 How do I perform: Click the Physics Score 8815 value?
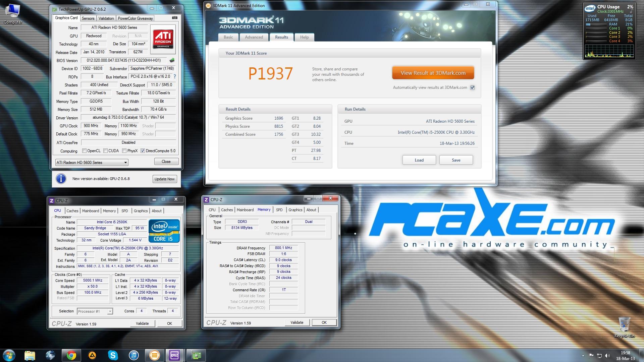pyautogui.click(x=278, y=126)
